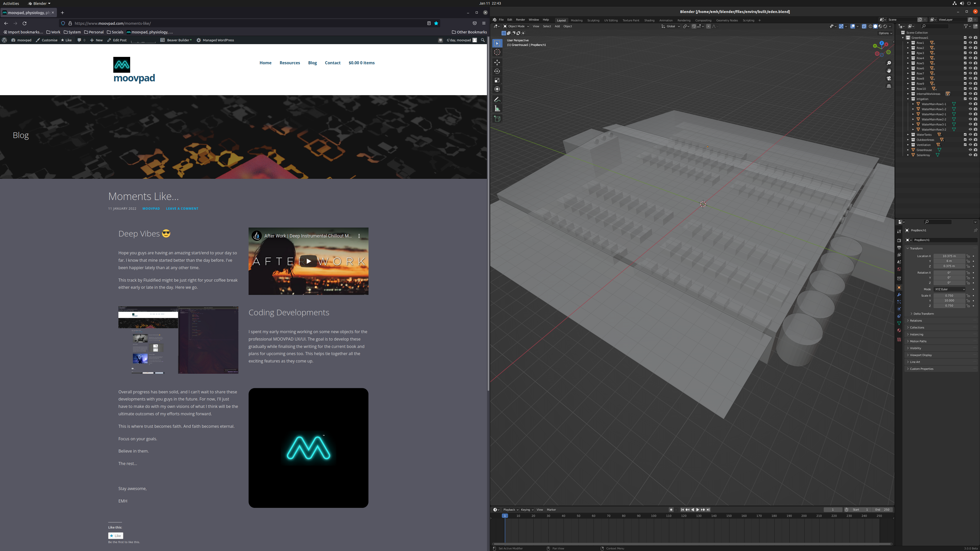Hide the Greenhouse object eye icon
The height and width of the screenshot is (551, 980).
(x=970, y=150)
